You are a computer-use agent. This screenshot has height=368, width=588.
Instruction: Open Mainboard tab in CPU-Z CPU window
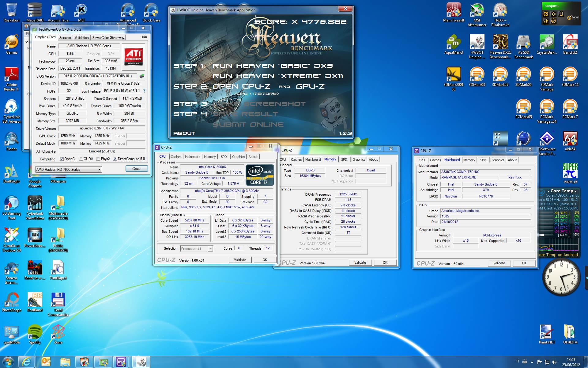(x=193, y=157)
